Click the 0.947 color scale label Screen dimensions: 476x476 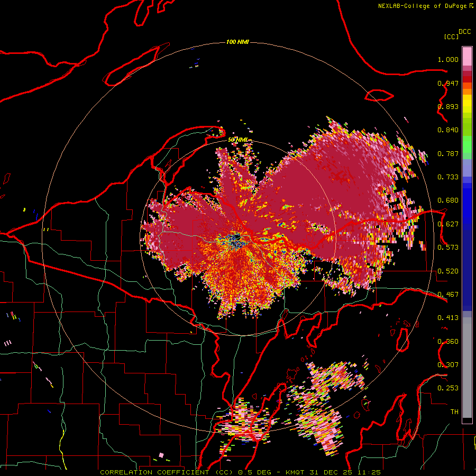coord(448,83)
